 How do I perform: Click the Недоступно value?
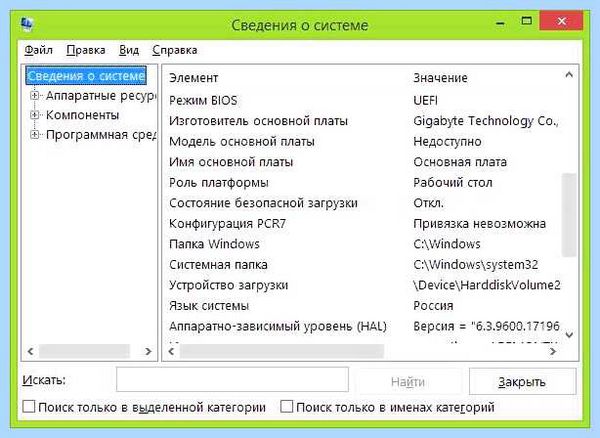[447, 142]
